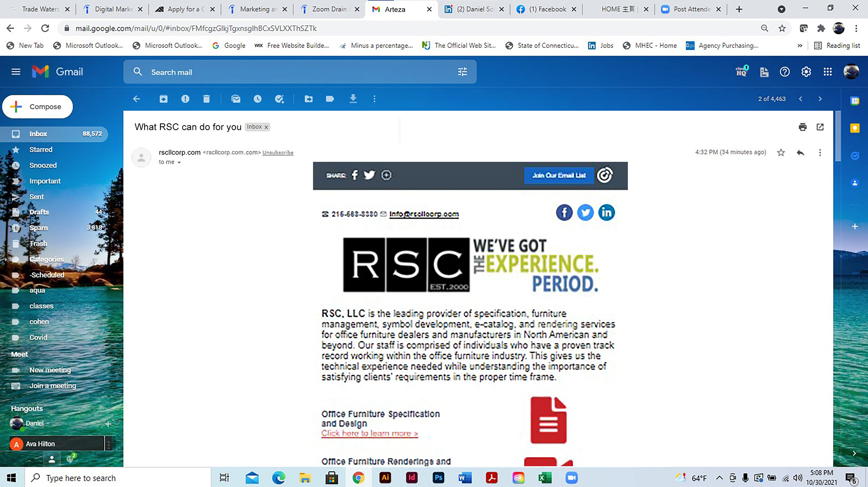Bookmark this page with star icon
The image size is (868, 487).
pos(782,28)
